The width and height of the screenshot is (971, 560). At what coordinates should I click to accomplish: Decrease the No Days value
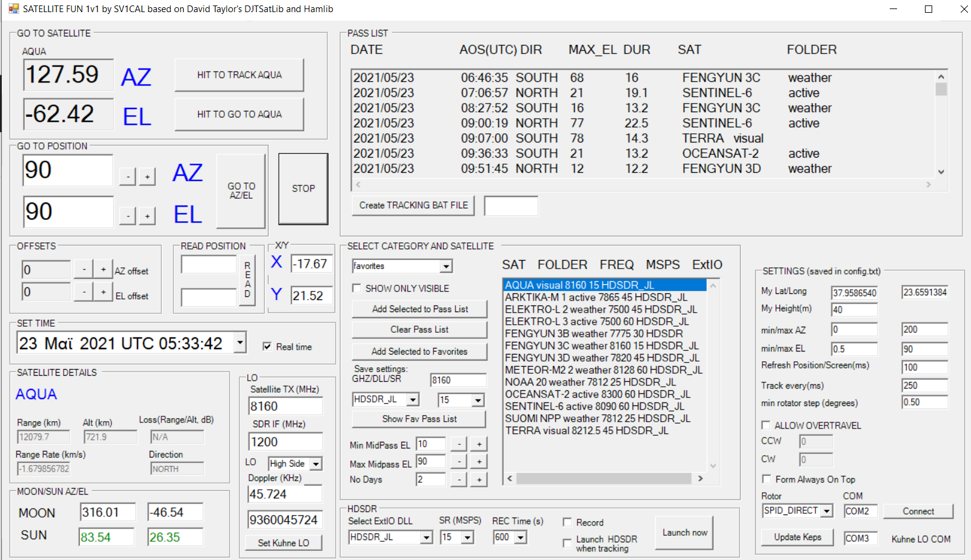tap(459, 480)
